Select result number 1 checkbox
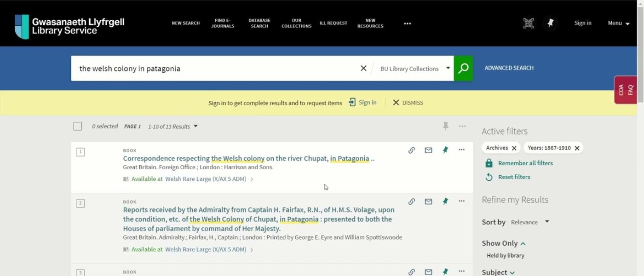 click(80, 152)
